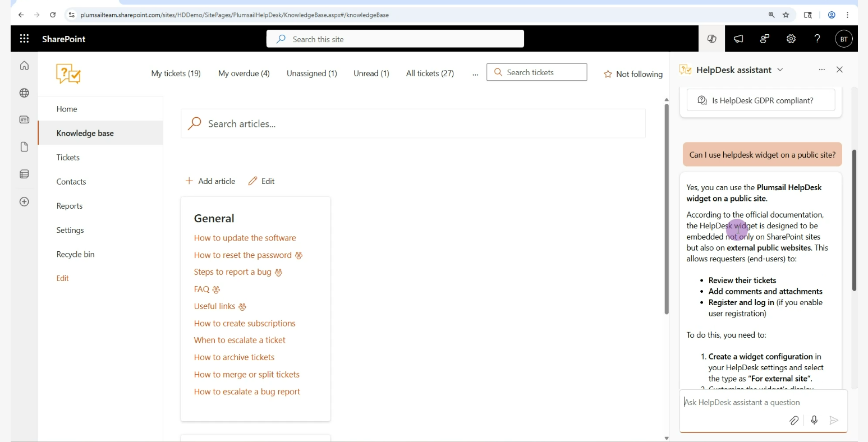Open SharePoint settings gear
Image resolution: width=868 pixels, height=442 pixels.
point(791,39)
